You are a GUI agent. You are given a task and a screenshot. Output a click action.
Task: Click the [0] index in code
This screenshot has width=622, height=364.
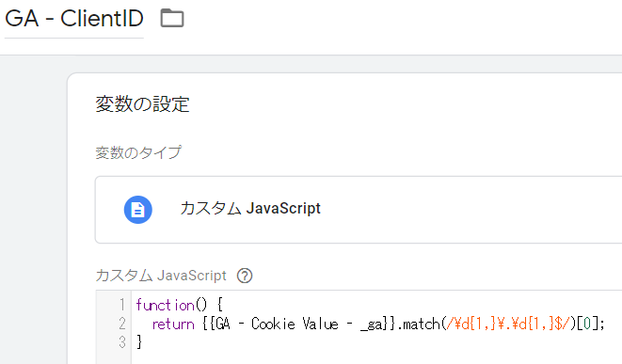587,324
